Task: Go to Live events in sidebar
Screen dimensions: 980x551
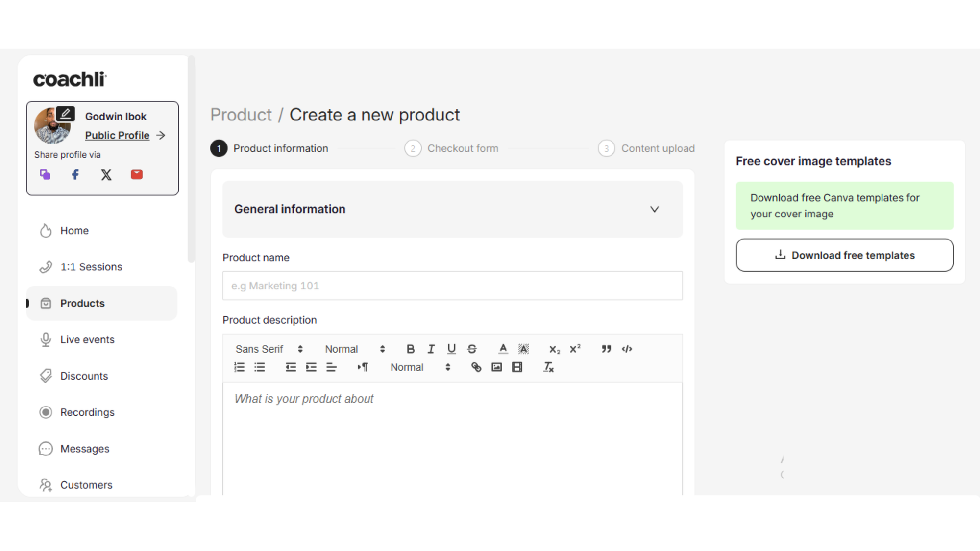Action: click(87, 339)
